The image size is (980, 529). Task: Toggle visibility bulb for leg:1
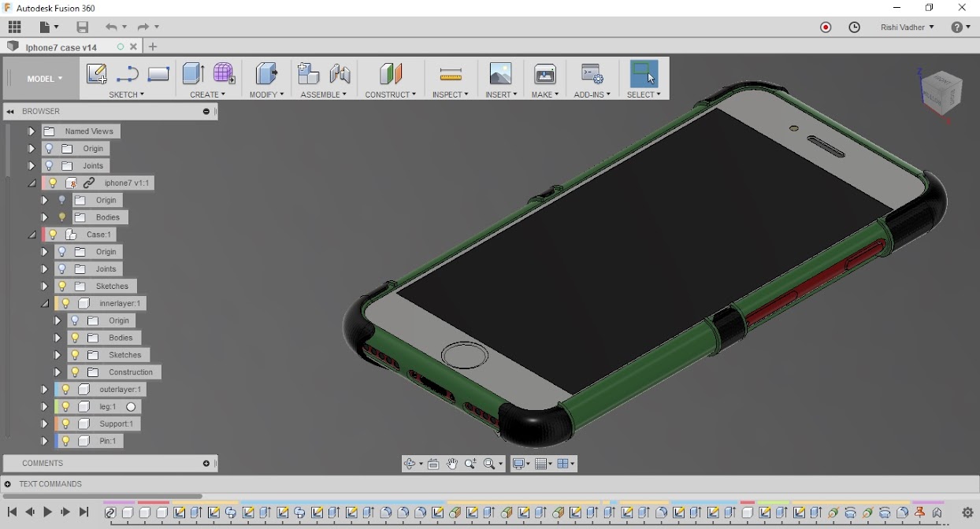pyautogui.click(x=65, y=407)
